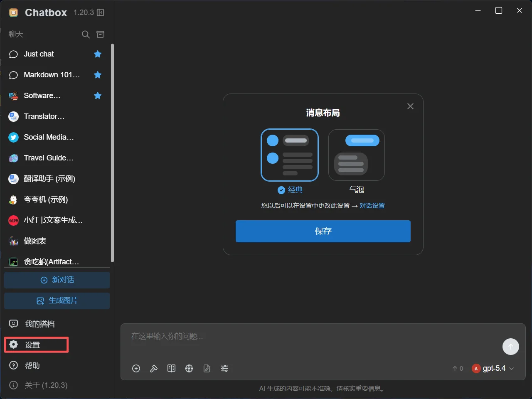
Task: Expand the gpt-5.4 model dropdown
Action: tap(493, 368)
